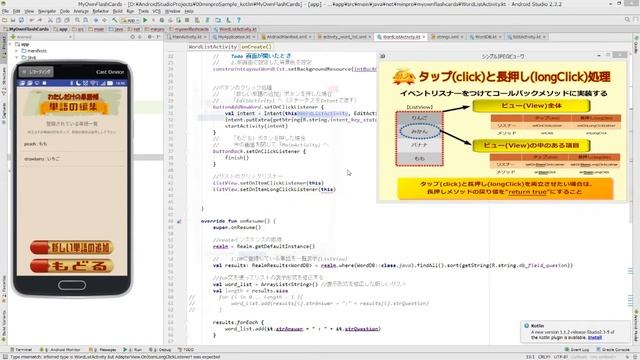Viewport: 640px width, 360px height.
Task: Click Cast Device on phone mirror
Action: (x=110, y=72)
